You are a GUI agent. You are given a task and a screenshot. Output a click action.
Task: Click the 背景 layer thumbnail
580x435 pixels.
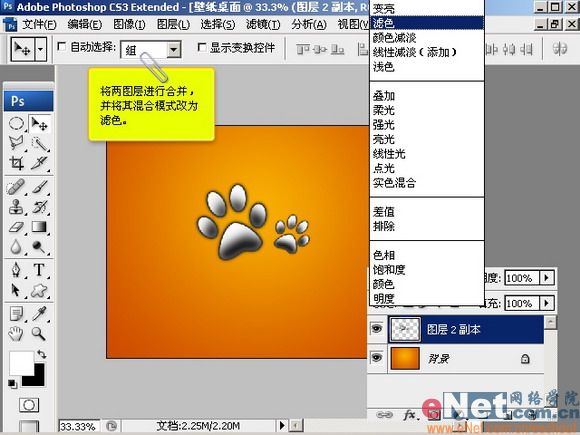[405, 358]
